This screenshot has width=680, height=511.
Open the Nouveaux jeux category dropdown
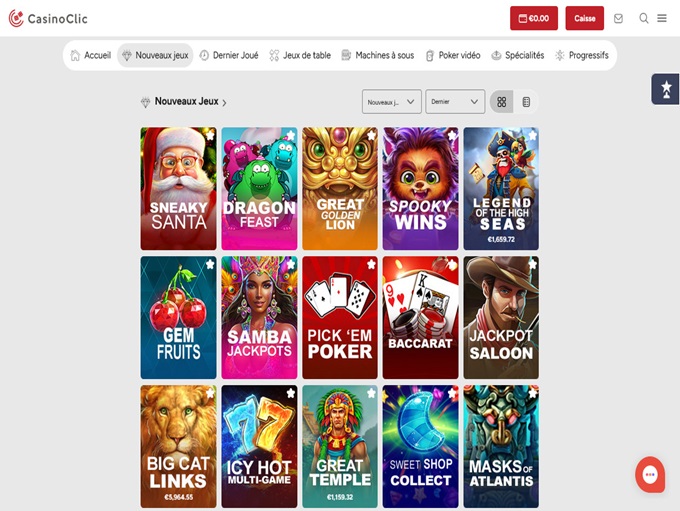tap(391, 102)
